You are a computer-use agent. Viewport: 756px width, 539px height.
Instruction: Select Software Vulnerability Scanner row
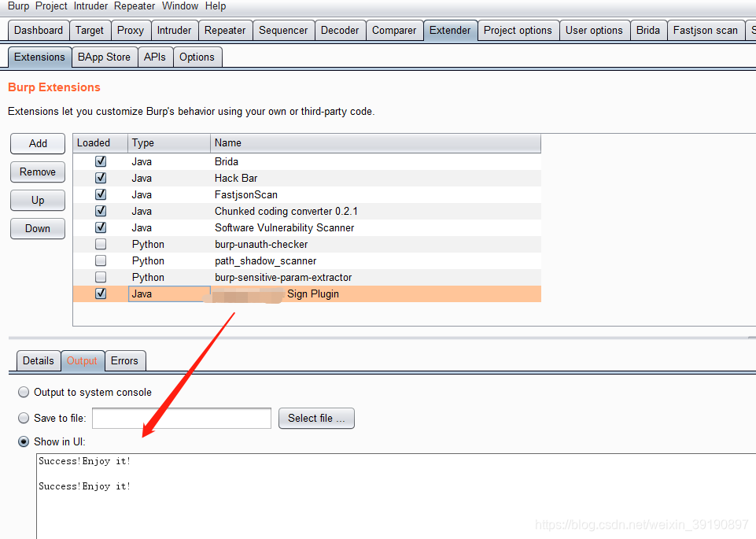[x=307, y=227]
